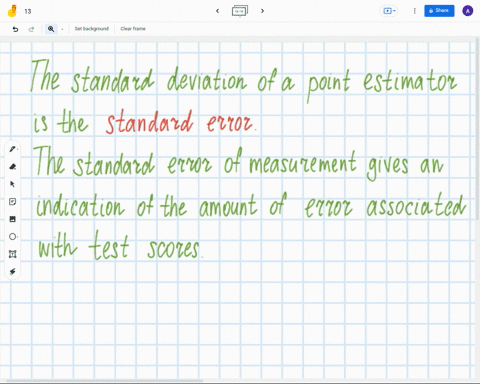
Task: Click Set background
Action: (92, 29)
